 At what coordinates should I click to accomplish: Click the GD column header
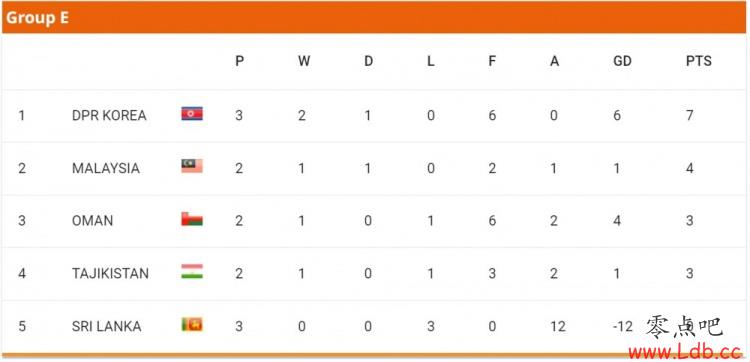coord(622,61)
